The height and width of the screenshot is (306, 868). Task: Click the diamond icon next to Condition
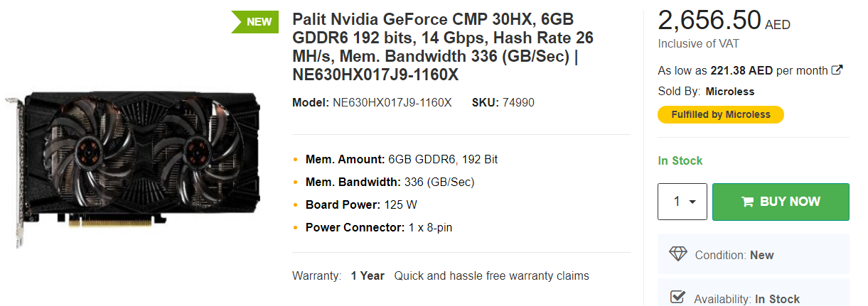coord(678,254)
